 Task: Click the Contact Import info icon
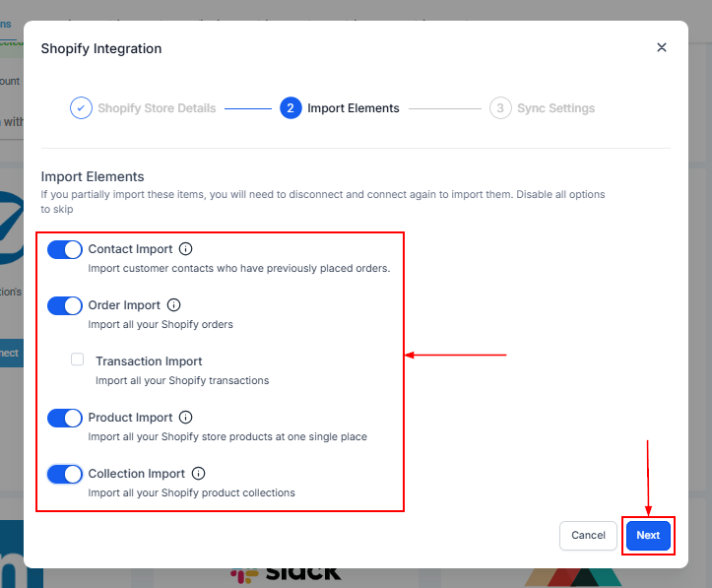point(185,249)
